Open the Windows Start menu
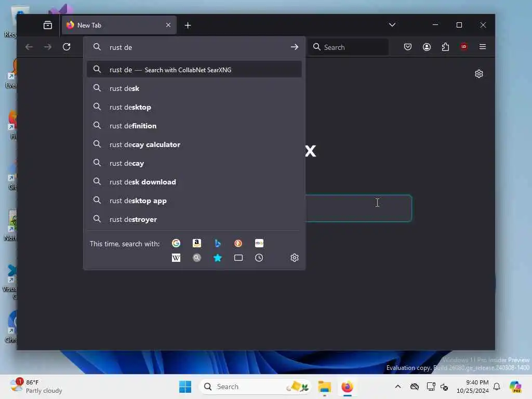The image size is (532, 399). 185,387
